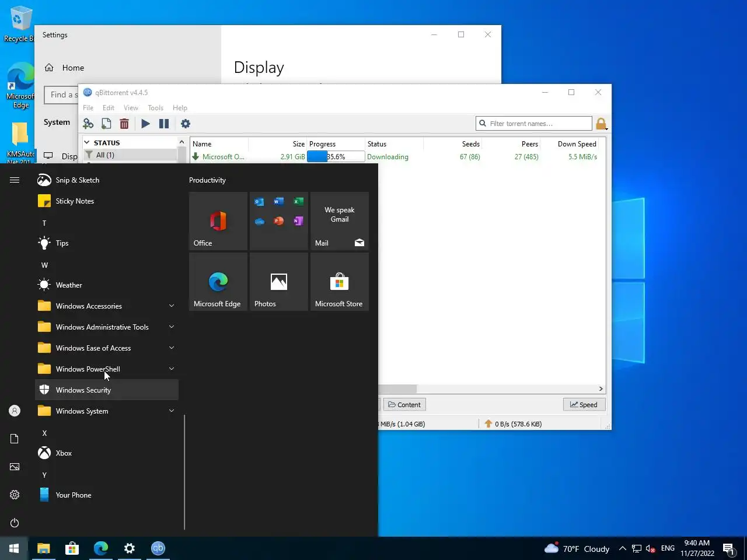Click the qBittorrent taskbar icon
This screenshot has height=560, width=747.
[x=158, y=548]
